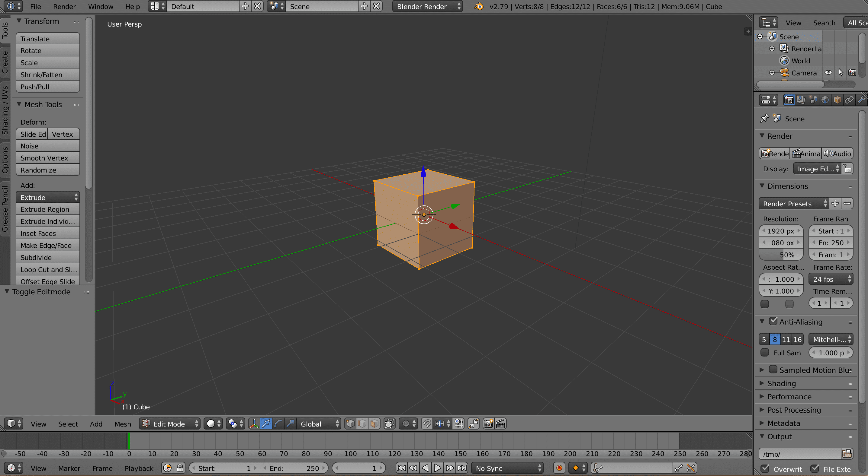This screenshot has height=476, width=868.
Task: Enable the Full Sample checkbox
Action: pyautogui.click(x=765, y=352)
